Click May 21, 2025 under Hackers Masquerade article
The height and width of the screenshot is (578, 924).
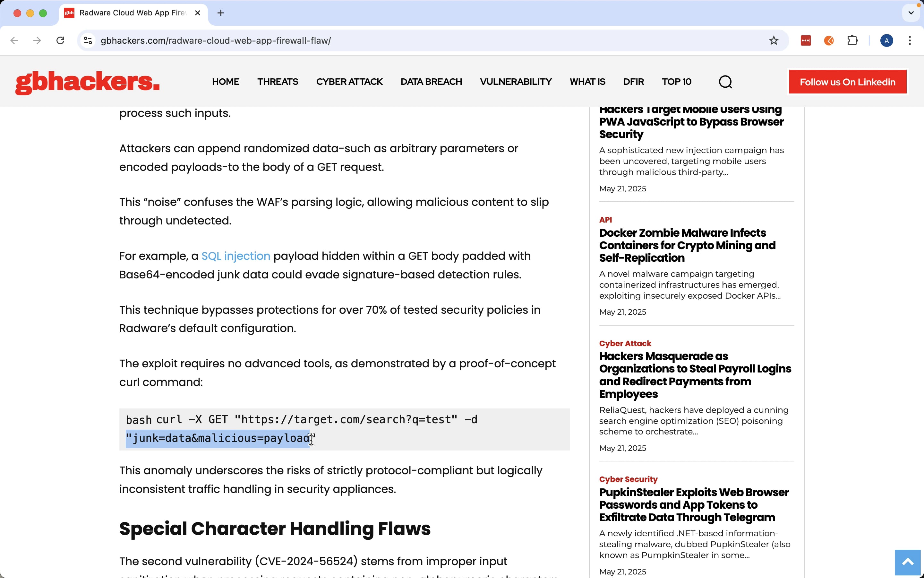[x=622, y=448]
